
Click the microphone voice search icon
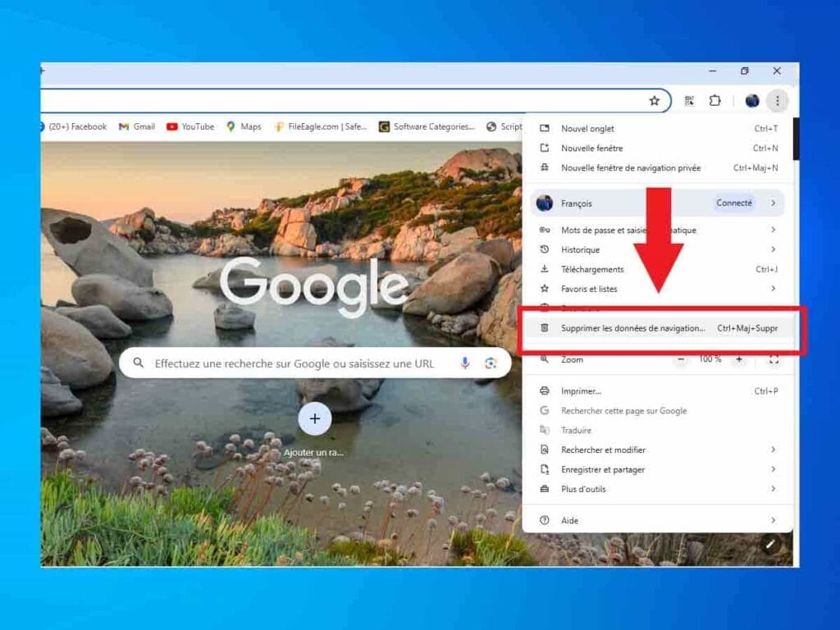coord(465,363)
